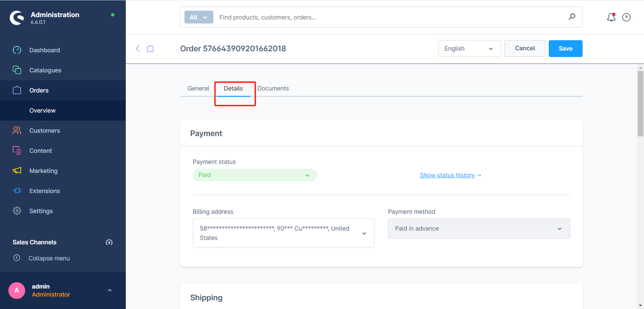
Task: Click the Save button
Action: [566, 49]
